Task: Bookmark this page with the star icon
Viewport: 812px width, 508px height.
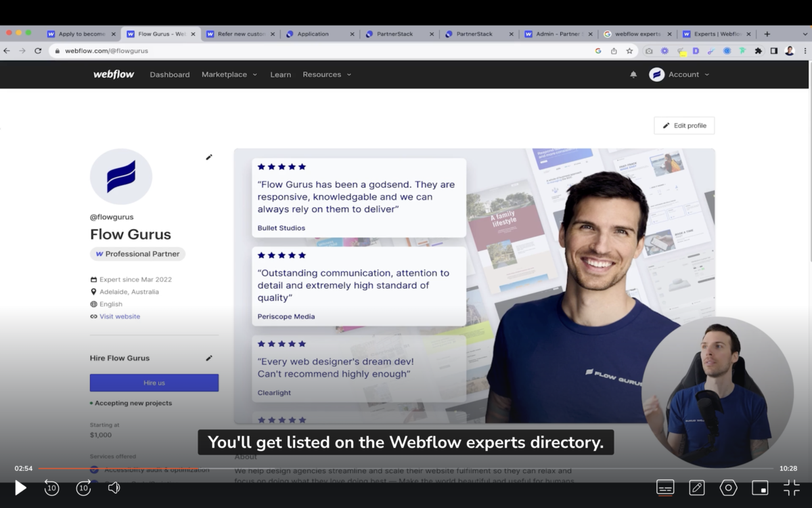Action: (x=628, y=49)
